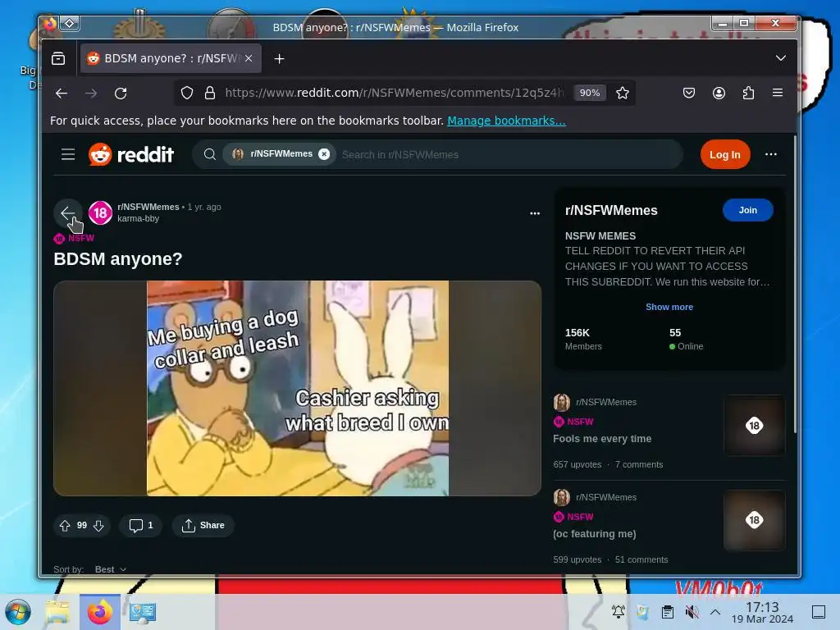Click the address bar URL field

pyautogui.click(x=395, y=93)
